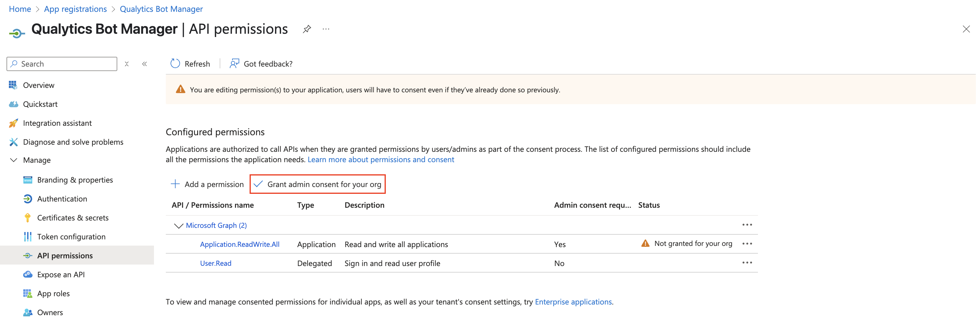
Task: Open the Application.ReadWrite.All permission link
Action: tap(240, 244)
